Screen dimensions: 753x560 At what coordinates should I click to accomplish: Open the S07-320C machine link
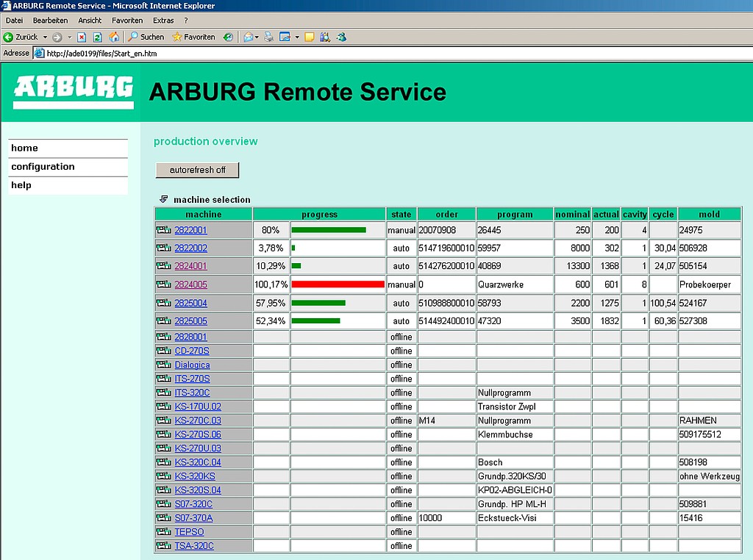tap(193, 504)
